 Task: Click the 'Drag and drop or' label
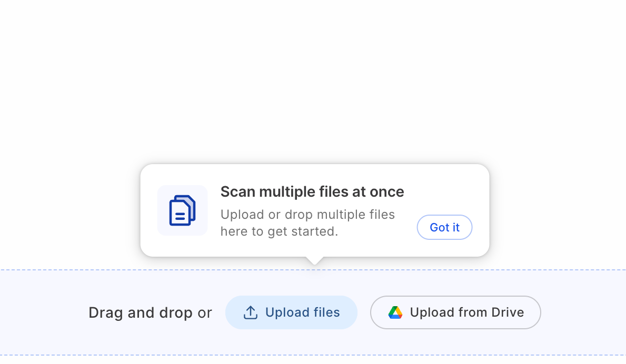tap(150, 313)
